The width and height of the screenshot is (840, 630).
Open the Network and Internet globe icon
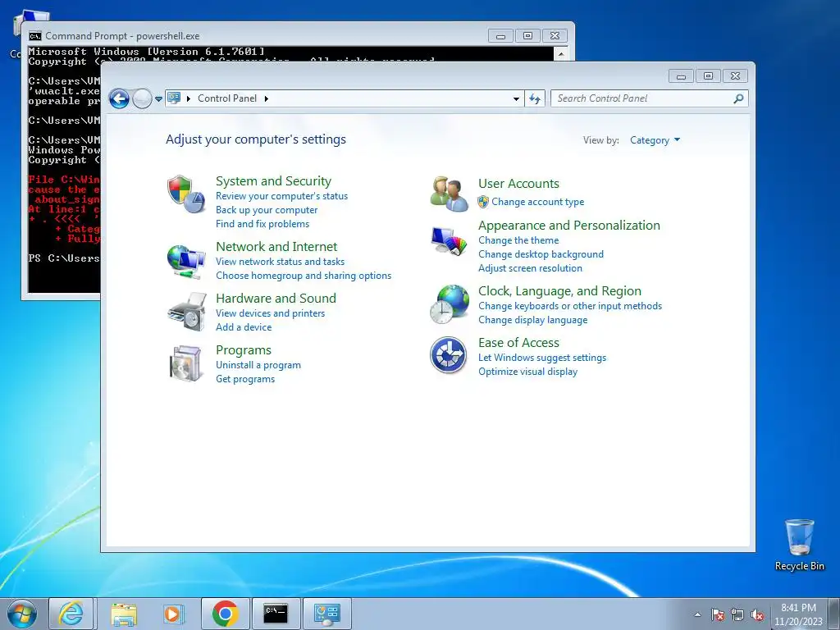pyautogui.click(x=186, y=261)
